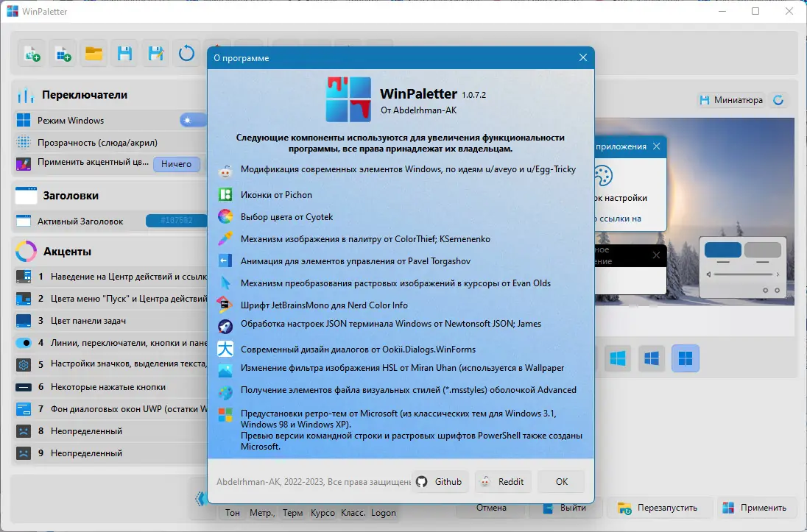Click the gray quick-action tile in preview
This screenshot has width=807, height=532.
pyautogui.click(x=763, y=250)
